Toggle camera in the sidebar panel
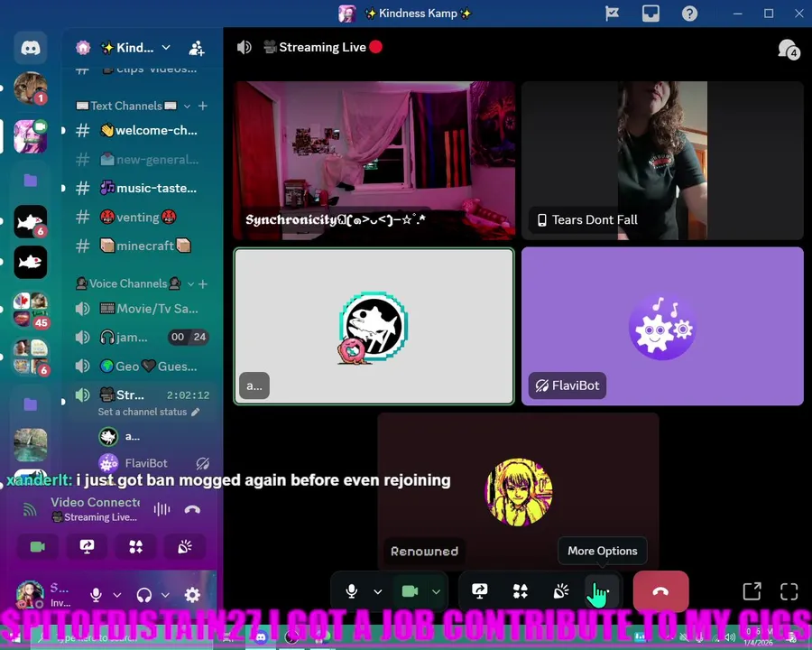Screen dimensions: 812x650 point(38,547)
